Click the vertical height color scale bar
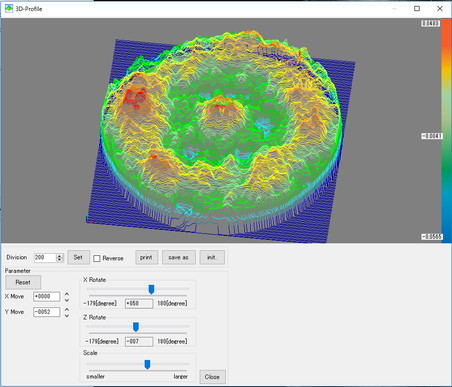This screenshot has width=452, height=387. coord(446,130)
